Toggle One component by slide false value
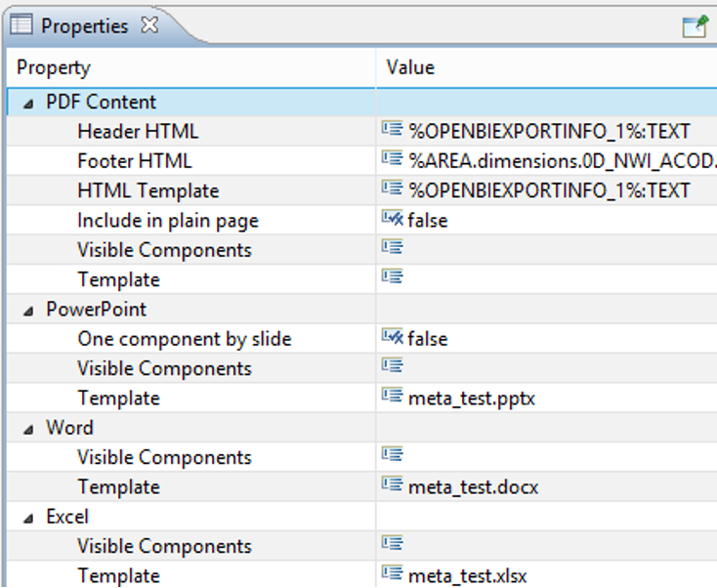This screenshot has width=717, height=588. tap(428, 339)
